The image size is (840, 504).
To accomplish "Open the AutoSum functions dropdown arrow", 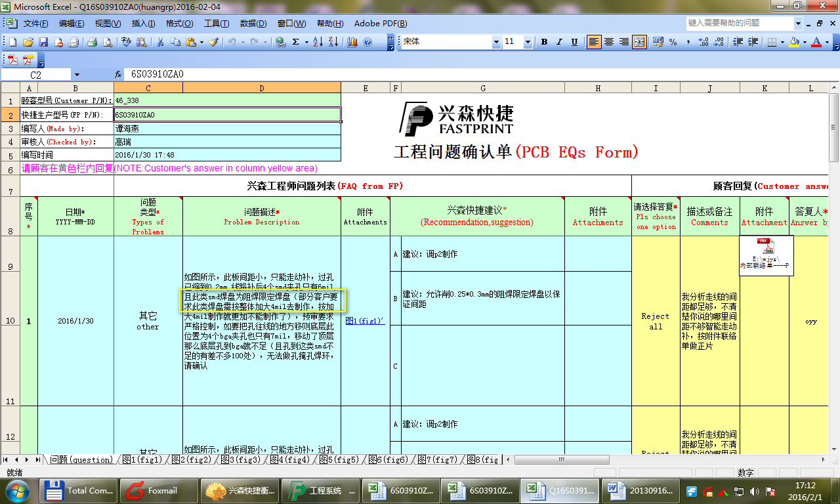I will click(306, 42).
